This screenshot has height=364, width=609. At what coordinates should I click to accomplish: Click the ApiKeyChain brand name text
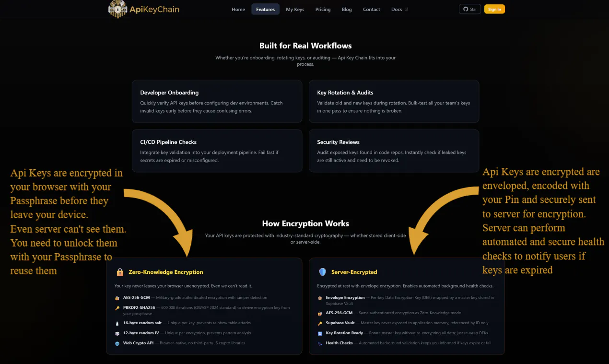pyautogui.click(x=154, y=9)
